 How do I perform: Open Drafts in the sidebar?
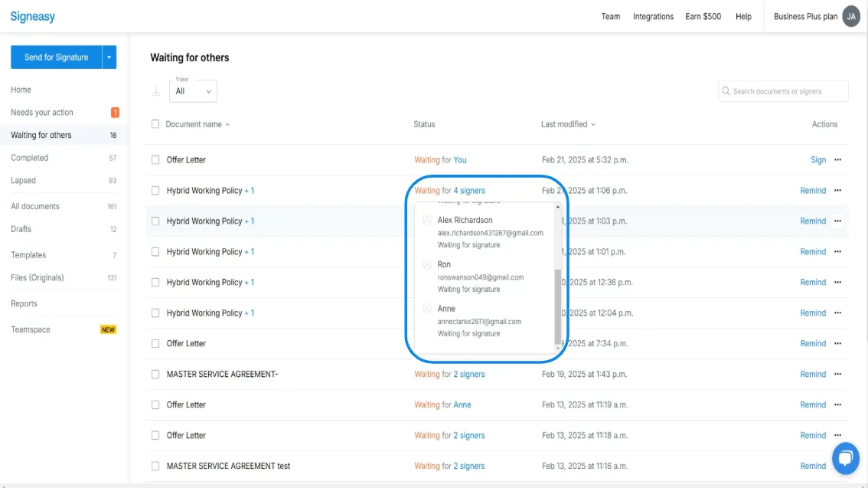coord(21,229)
